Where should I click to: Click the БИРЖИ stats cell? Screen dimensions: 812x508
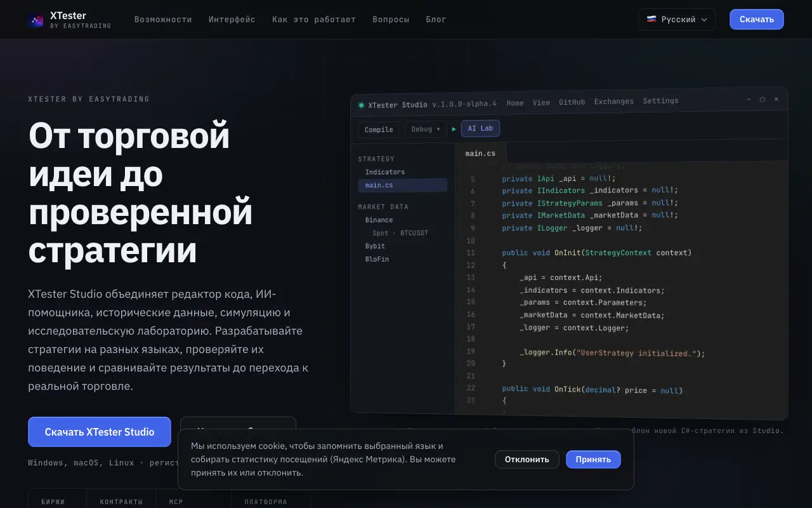(57, 499)
